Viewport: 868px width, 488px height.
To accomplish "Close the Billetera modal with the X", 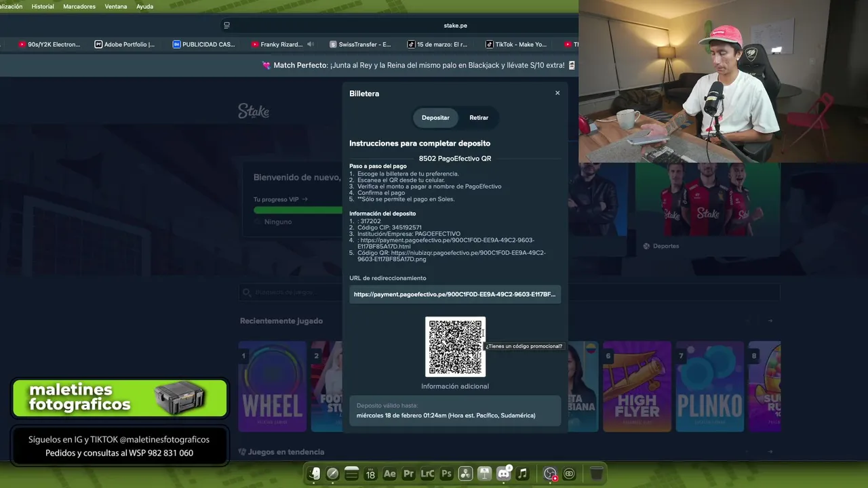I will tap(557, 93).
